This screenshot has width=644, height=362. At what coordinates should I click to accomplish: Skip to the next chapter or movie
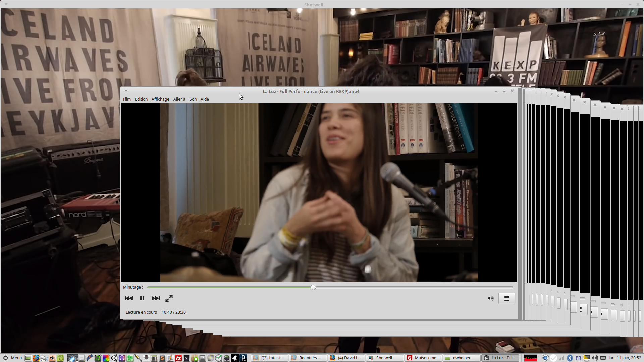tap(155, 298)
